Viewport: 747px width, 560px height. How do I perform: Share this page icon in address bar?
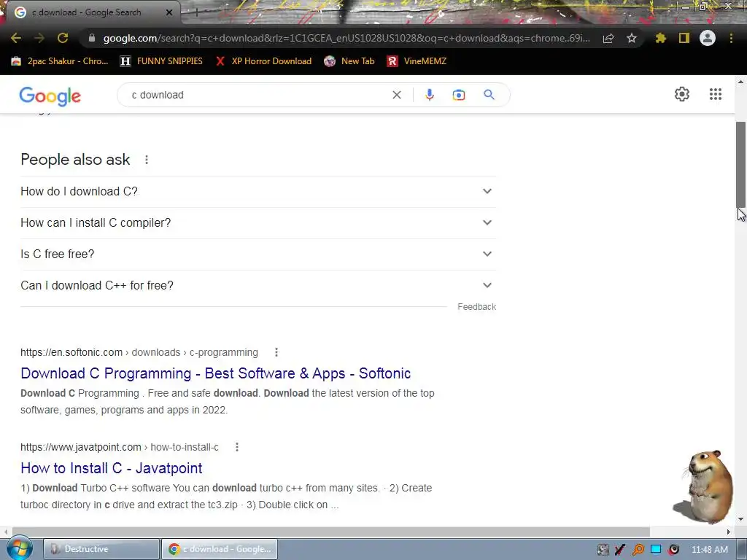click(x=608, y=38)
